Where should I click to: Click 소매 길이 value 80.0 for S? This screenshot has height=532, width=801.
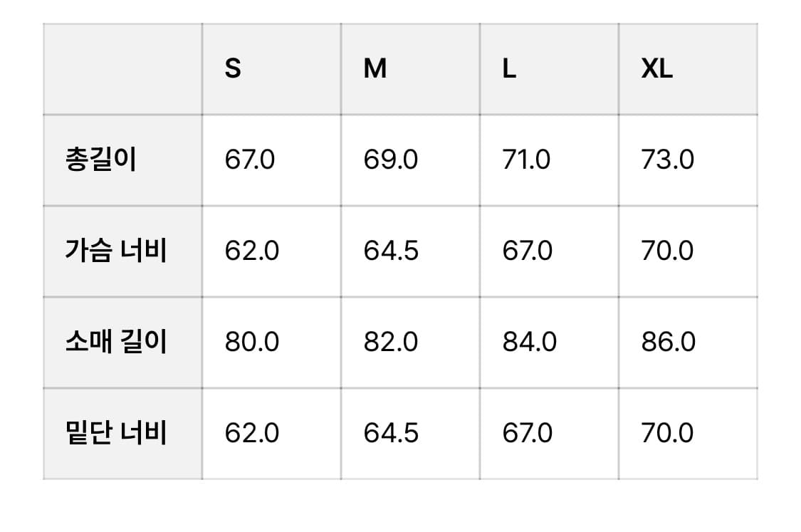pos(251,342)
